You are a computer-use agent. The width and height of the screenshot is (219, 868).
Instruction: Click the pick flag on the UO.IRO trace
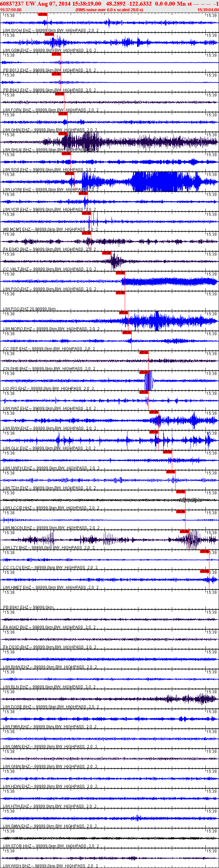(x=144, y=372)
